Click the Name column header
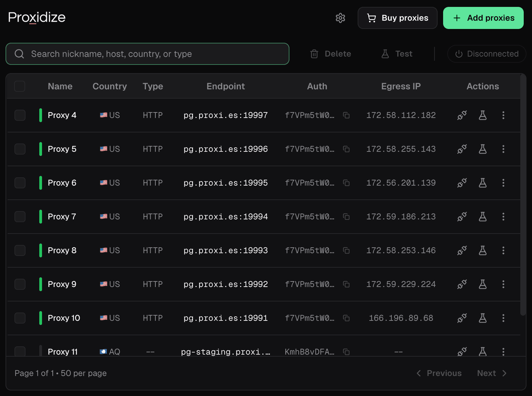Viewport: 532px width, 396px height. click(x=60, y=86)
